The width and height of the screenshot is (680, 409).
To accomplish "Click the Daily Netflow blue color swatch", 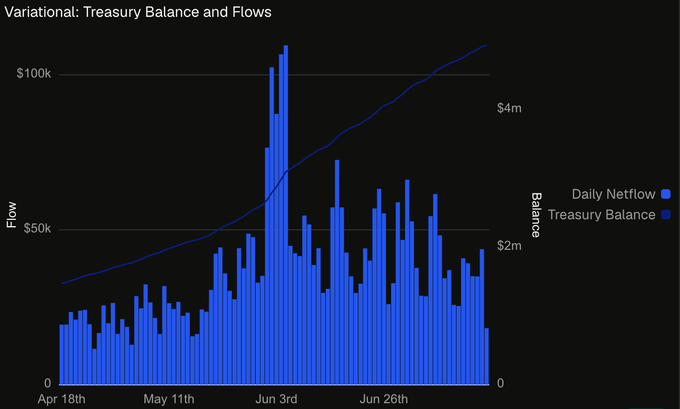I will point(666,194).
